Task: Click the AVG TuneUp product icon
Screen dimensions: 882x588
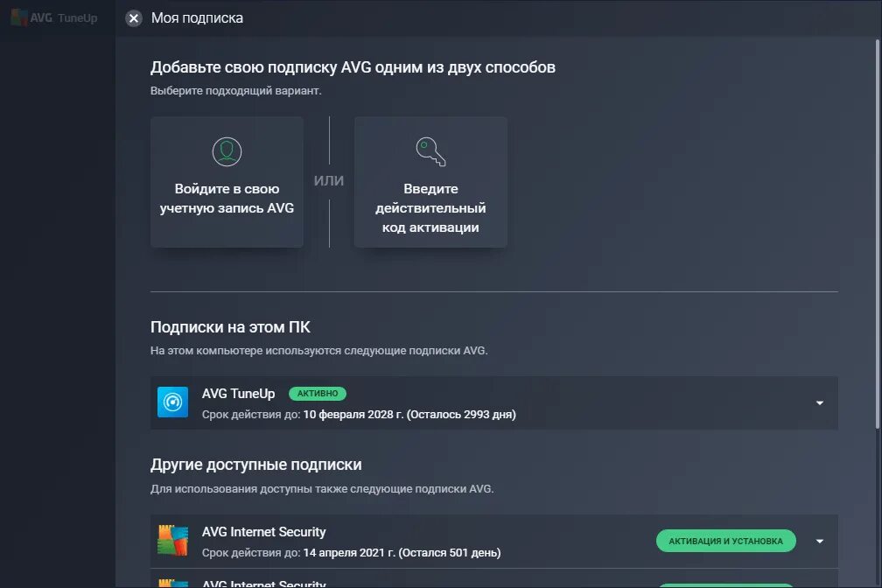Action: [172, 402]
